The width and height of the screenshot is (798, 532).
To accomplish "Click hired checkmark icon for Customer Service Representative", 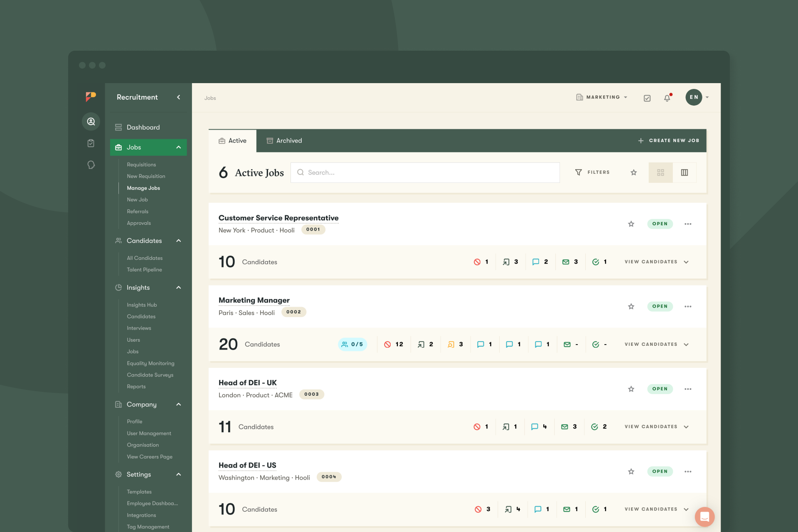I will (596, 262).
